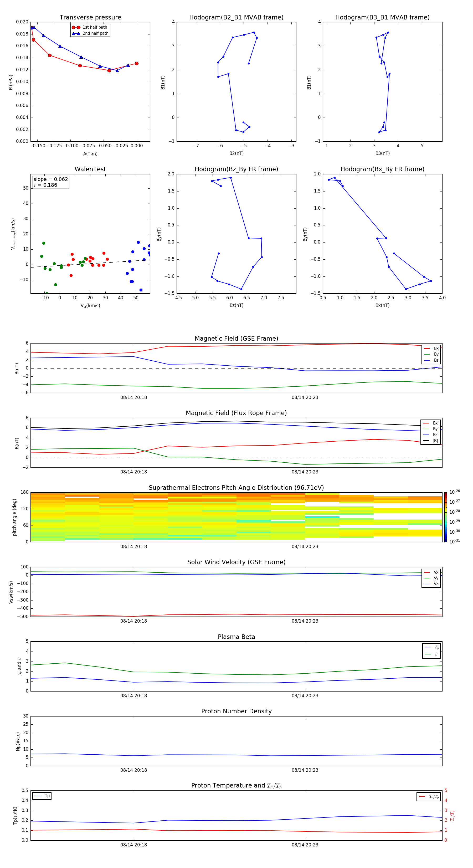Click the 'r = 0.186' annotation text
Screen dimensions: 473x868
(x=46, y=185)
